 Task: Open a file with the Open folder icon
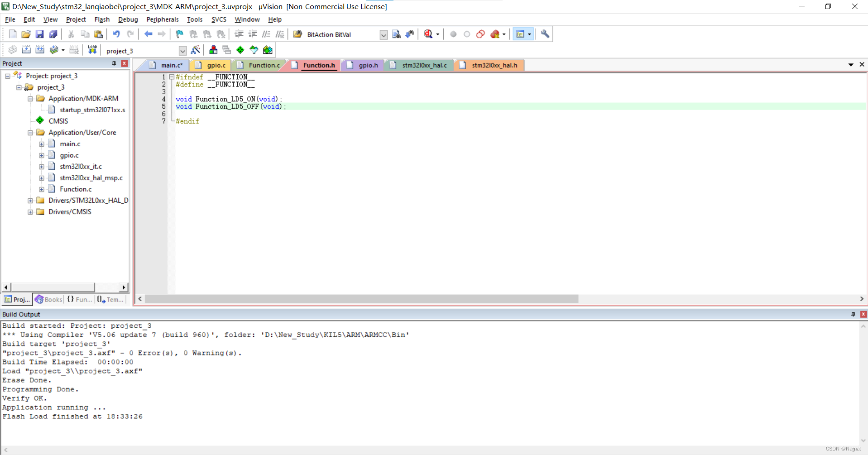pyautogui.click(x=26, y=34)
